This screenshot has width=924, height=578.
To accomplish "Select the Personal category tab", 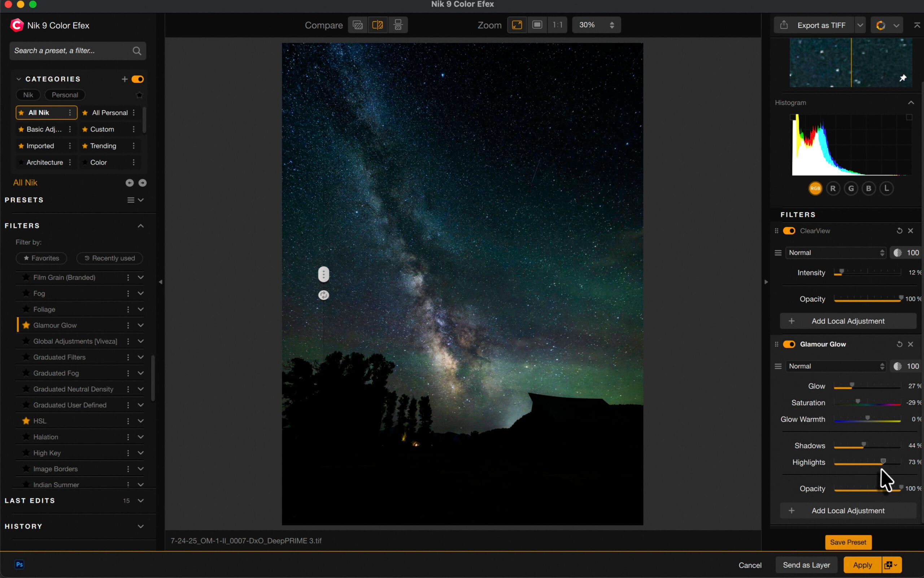I will [x=65, y=95].
